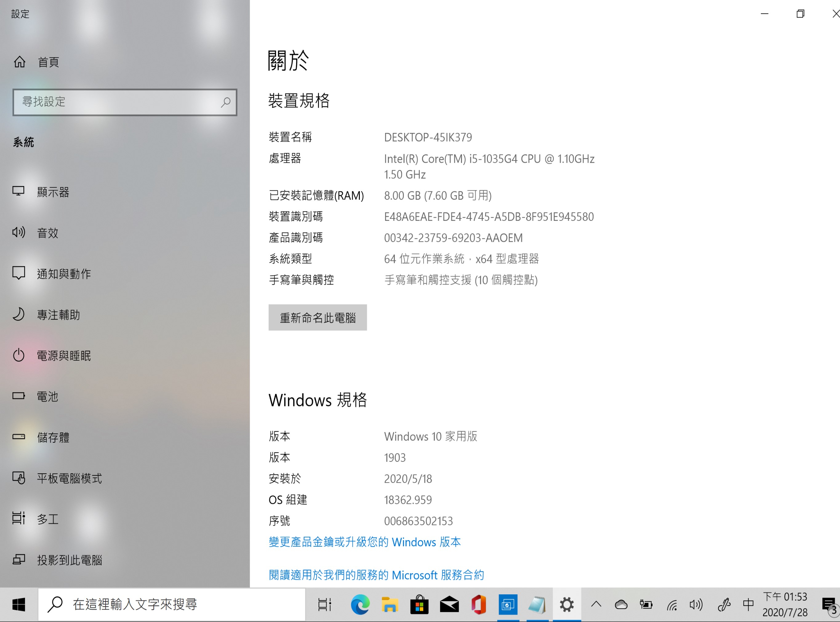
Task: Click 重新命名此電腦 button
Action: pos(318,317)
